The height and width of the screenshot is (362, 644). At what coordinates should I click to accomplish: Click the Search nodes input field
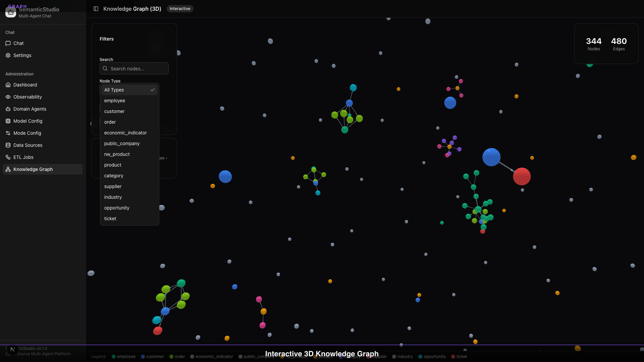pos(134,68)
